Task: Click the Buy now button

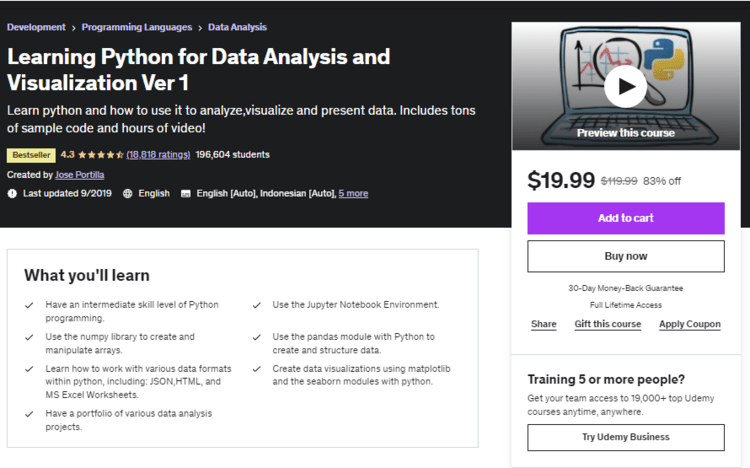Action: click(626, 256)
